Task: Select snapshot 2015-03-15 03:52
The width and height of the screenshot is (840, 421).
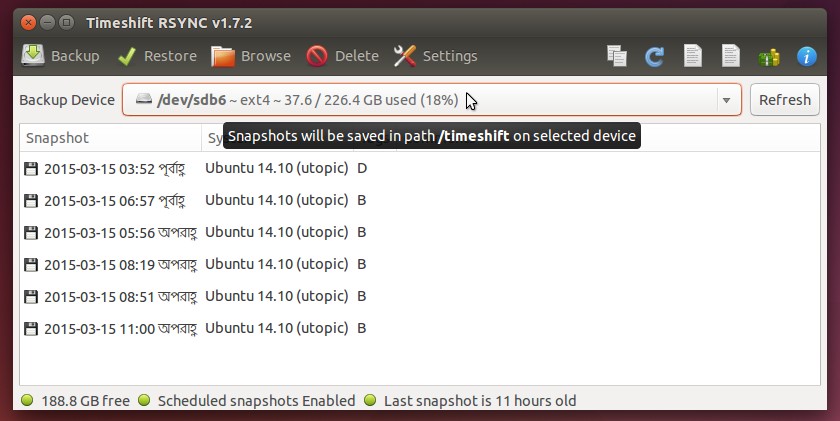Action: tap(420, 168)
